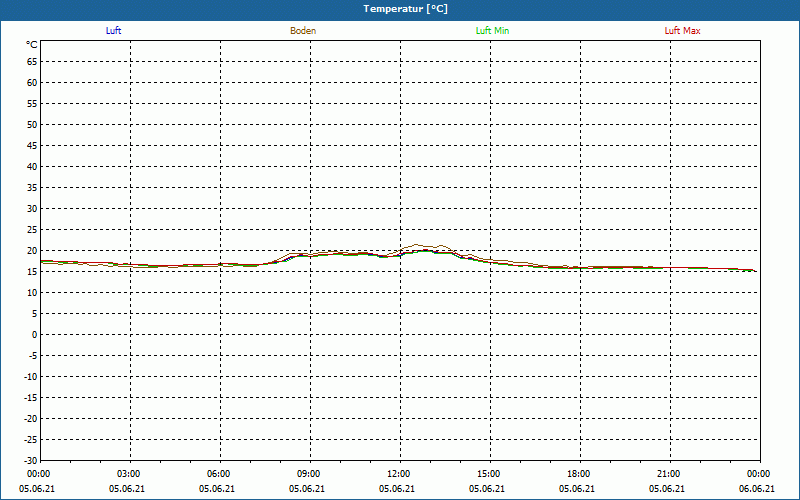Click the 09:00 time axis label

[309, 474]
